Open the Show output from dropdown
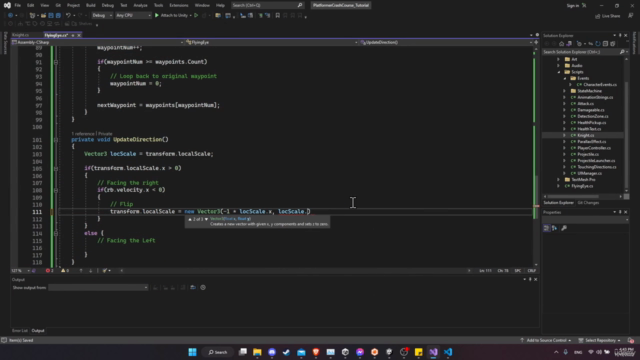The width and height of the screenshot is (640, 360). coord(98,288)
